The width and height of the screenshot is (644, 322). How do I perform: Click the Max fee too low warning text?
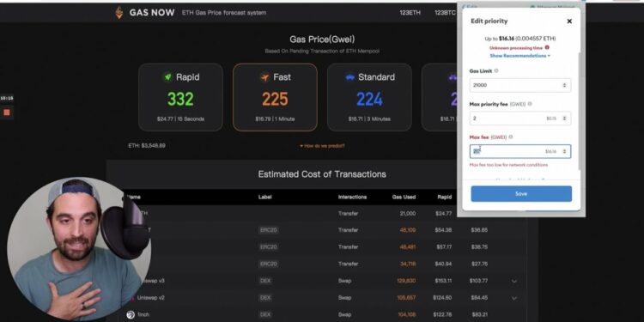(508, 165)
